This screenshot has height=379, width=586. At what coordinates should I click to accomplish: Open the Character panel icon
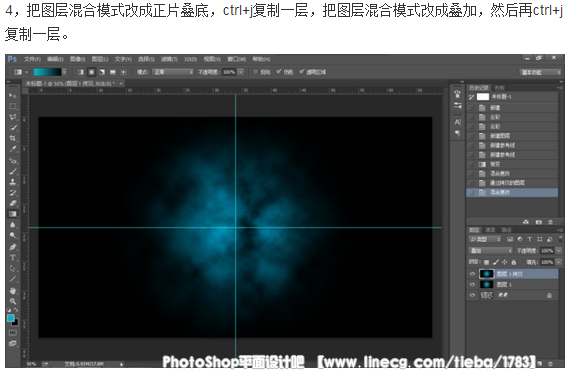pos(457,122)
